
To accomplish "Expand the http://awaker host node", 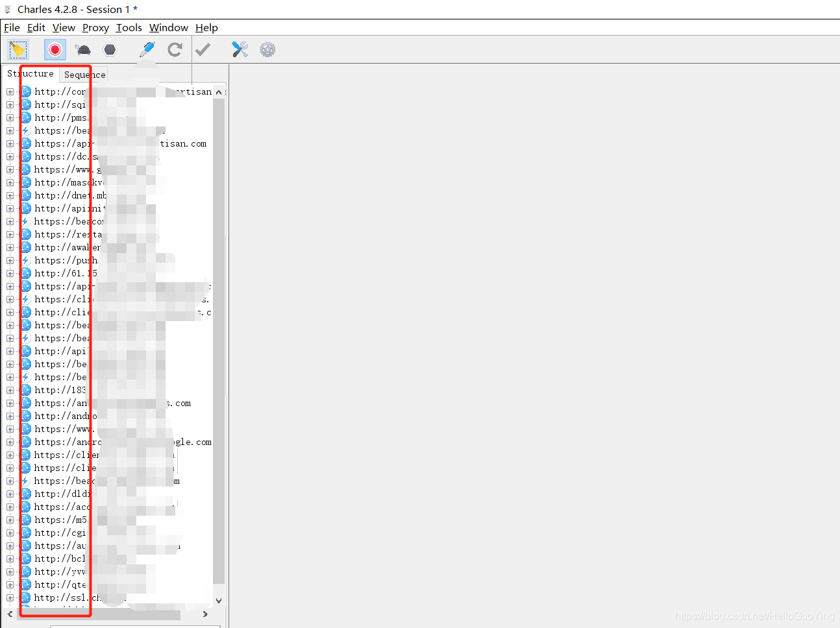I will point(10,247).
